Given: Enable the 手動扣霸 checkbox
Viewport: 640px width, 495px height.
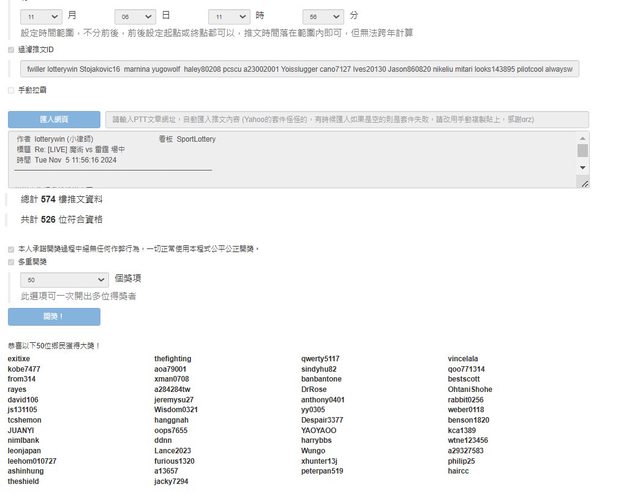Looking at the screenshot, I should [11, 90].
